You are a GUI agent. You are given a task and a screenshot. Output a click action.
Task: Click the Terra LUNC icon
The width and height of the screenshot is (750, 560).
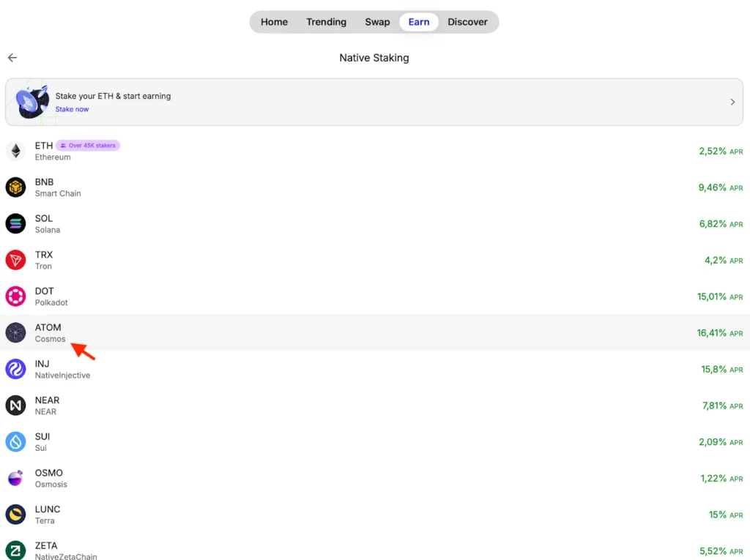click(15, 515)
